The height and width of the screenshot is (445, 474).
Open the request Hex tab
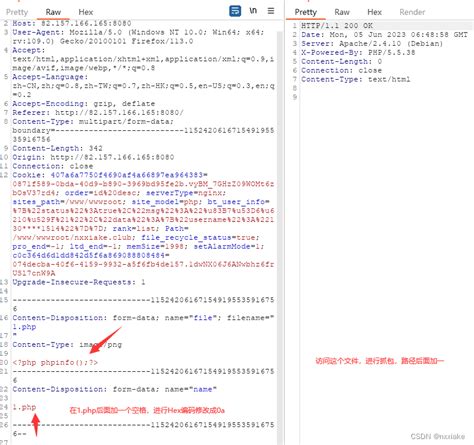point(86,12)
